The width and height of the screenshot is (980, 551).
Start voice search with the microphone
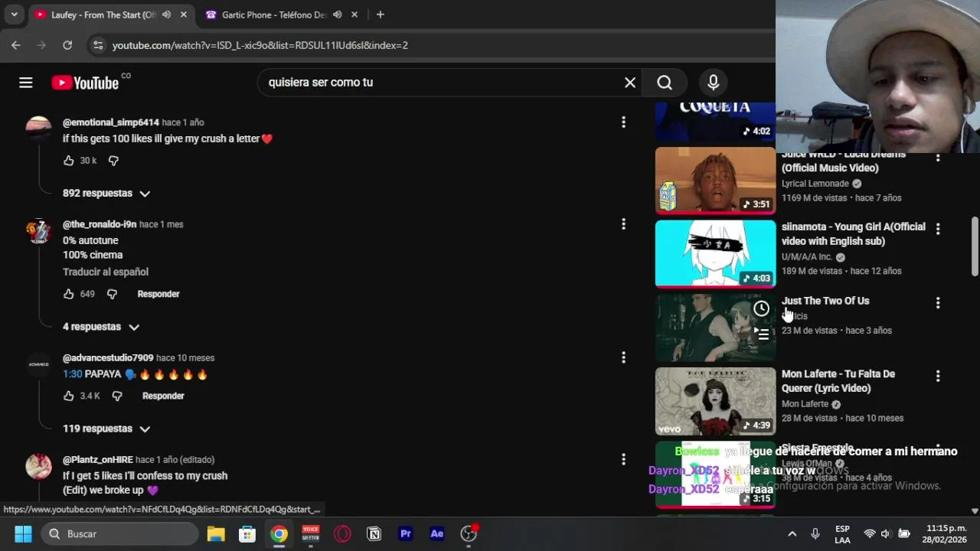(x=714, y=83)
